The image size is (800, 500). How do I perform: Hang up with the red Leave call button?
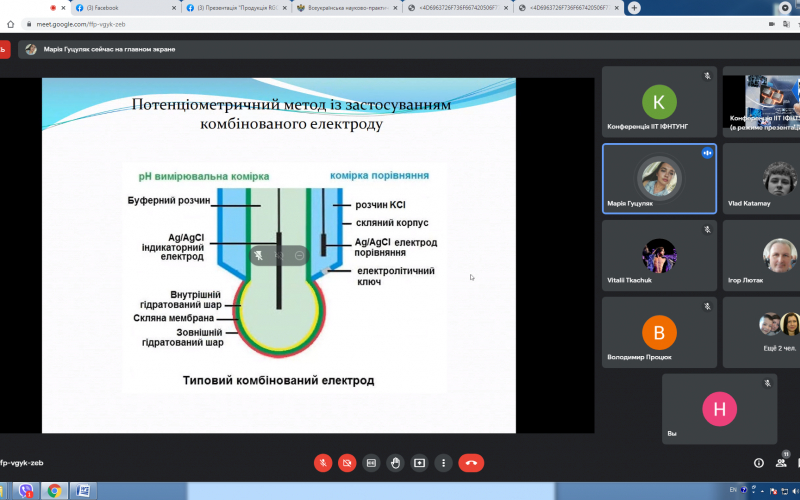tap(471, 463)
